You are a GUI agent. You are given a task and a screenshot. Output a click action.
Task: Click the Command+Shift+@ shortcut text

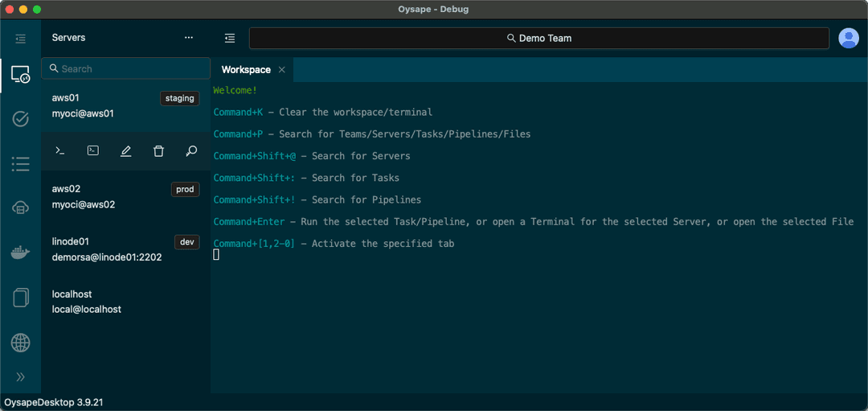tap(255, 156)
